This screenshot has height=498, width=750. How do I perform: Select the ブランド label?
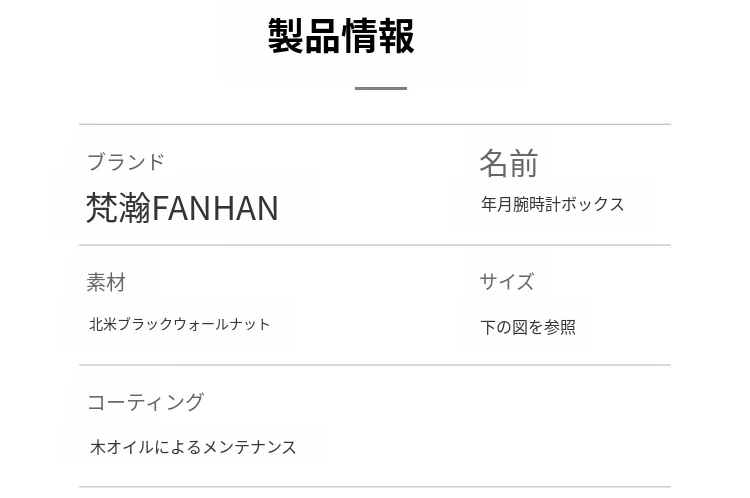point(125,162)
